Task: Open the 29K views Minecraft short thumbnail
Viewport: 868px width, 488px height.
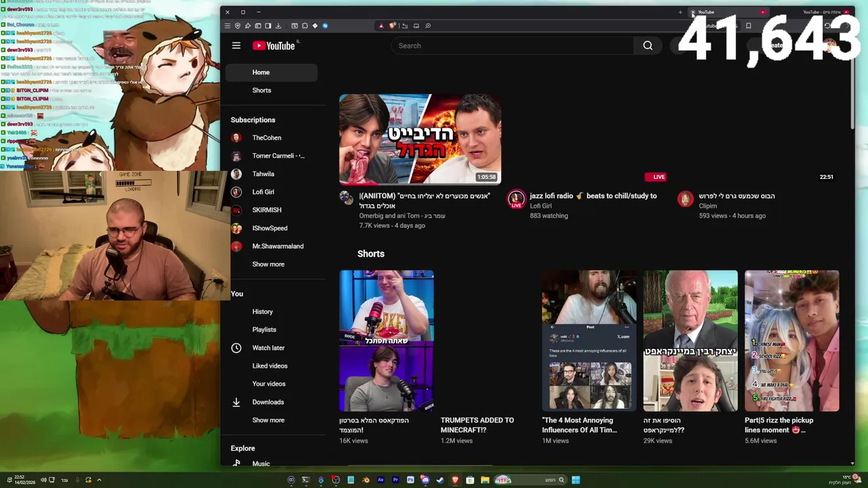Action: tap(690, 341)
